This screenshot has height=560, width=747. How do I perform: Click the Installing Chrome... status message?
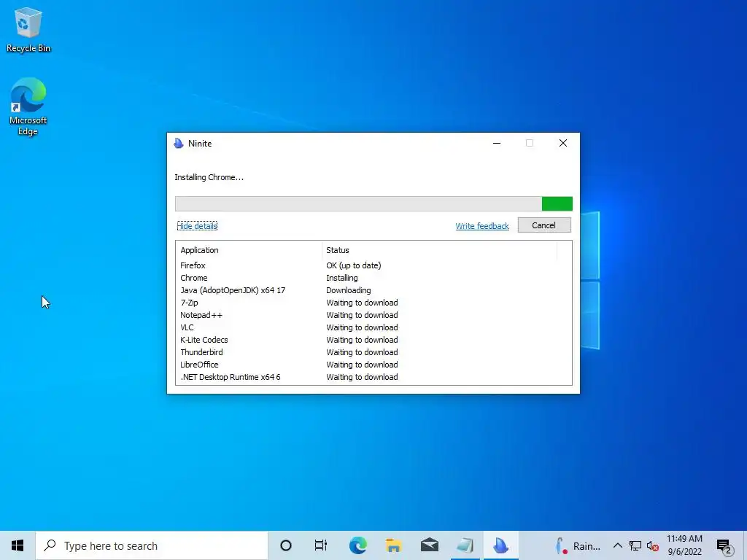coord(209,177)
